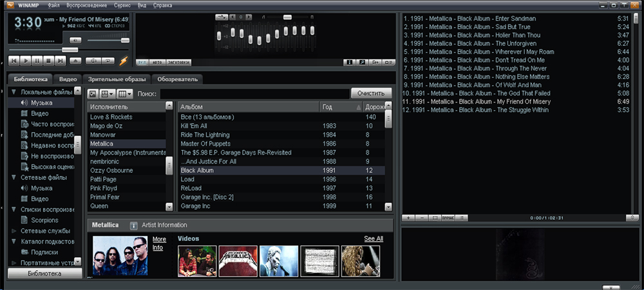644x290 pixels.
Task: Toggle the equalizer ВКЛ on/off button
Action: tap(142, 63)
